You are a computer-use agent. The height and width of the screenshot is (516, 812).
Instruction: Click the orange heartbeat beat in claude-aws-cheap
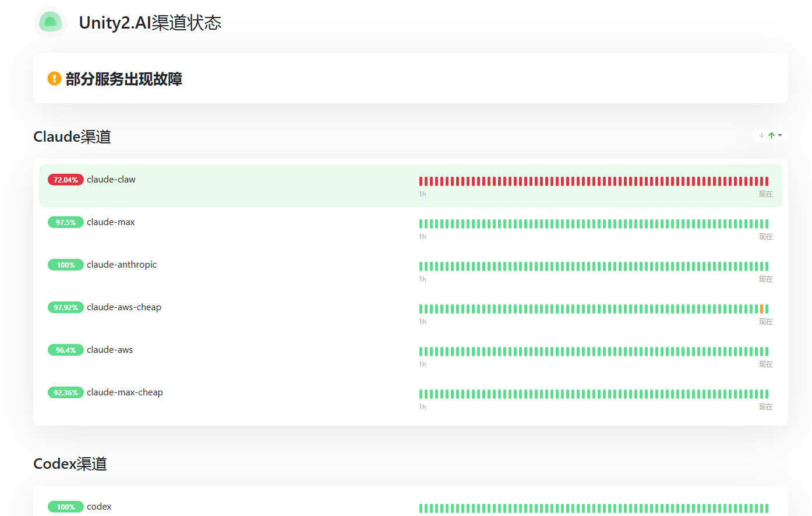click(761, 309)
